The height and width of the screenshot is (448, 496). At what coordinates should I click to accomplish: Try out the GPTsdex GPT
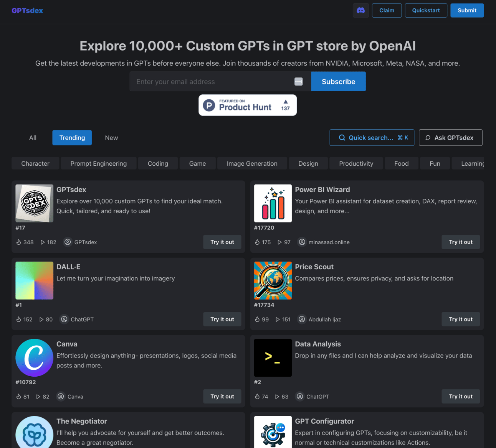click(x=222, y=242)
